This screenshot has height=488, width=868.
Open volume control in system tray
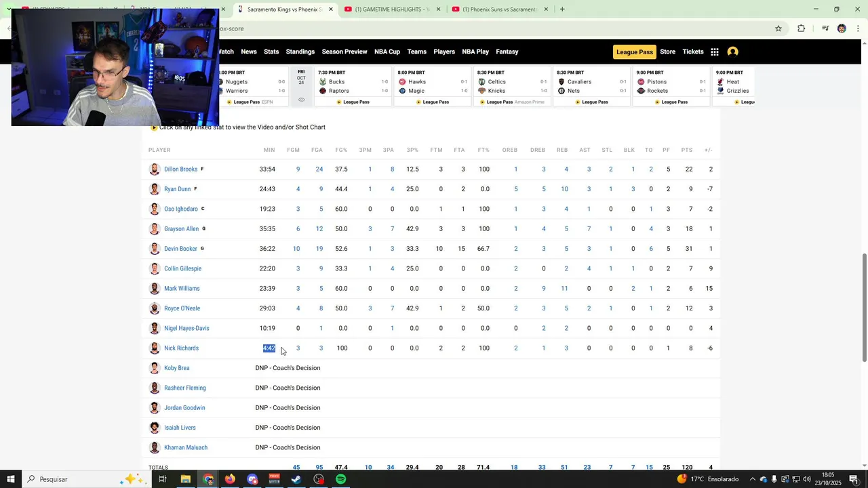(807, 479)
